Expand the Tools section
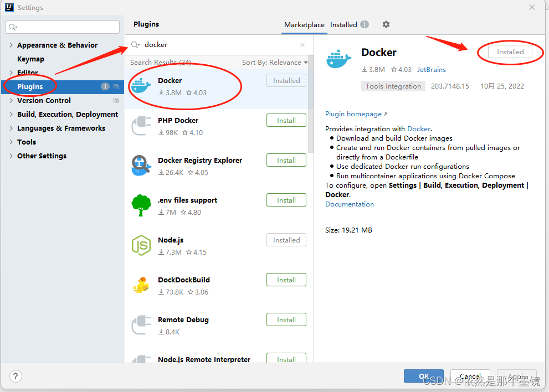This screenshot has height=392, width=549. click(11, 142)
